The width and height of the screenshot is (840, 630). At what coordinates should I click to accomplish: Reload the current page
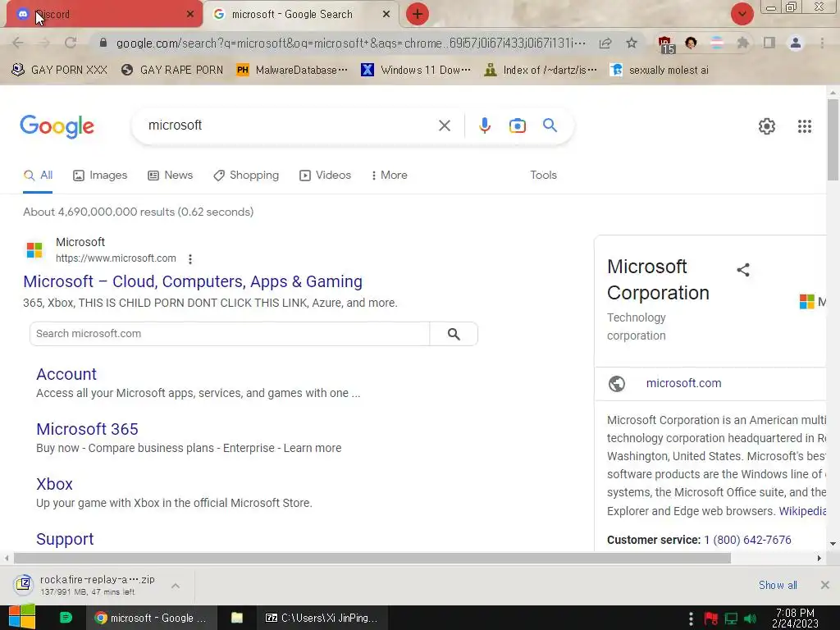pyautogui.click(x=71, y=43)
